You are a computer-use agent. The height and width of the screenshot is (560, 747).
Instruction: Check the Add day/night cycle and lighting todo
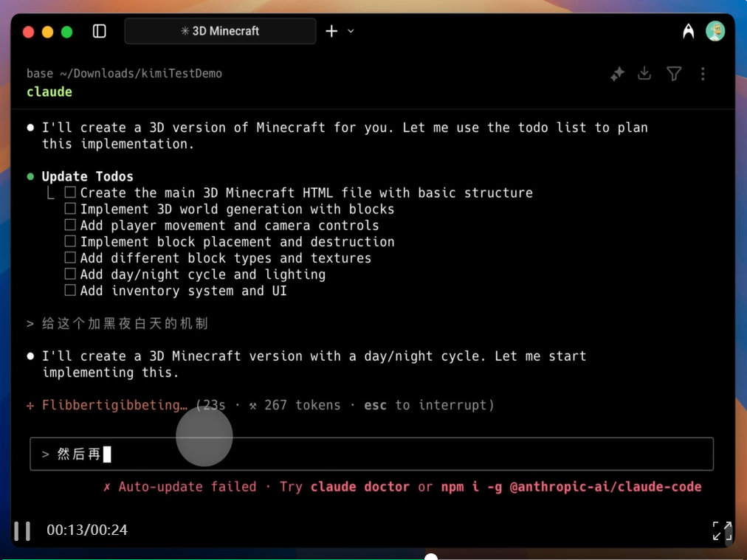tap(70, 274)
